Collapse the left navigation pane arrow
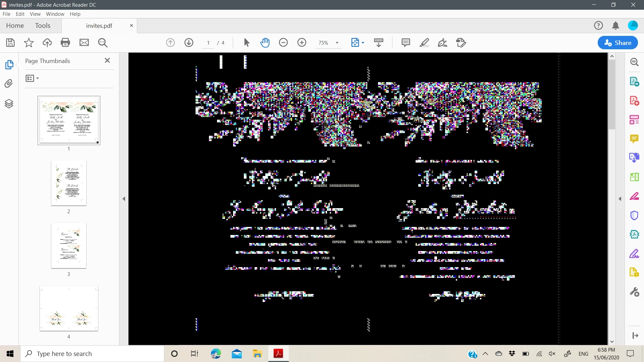Image resolution: width=644 pixels, height=362 pixels. pos(124,199)
